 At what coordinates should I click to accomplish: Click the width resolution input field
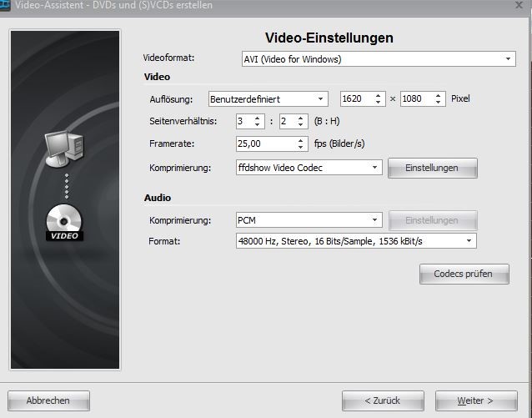tap(355, 98)
